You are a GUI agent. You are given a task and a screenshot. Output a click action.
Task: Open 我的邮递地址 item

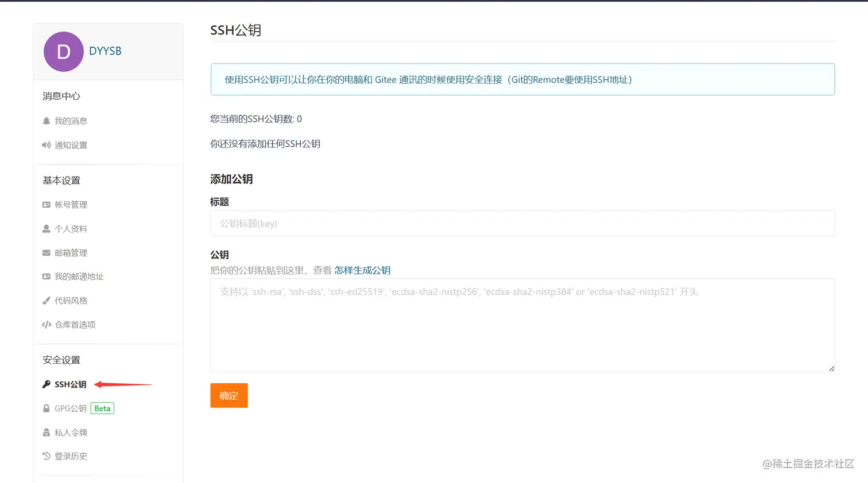[79, 276]
